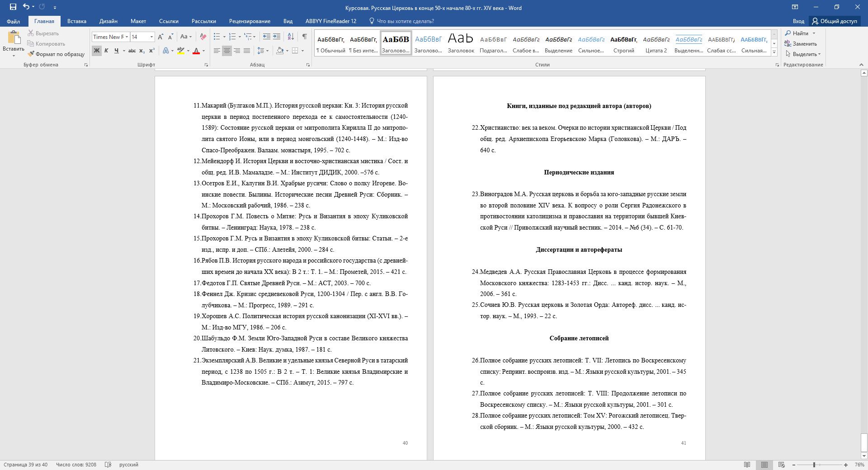Increase font size icon
The width and height of the screenshot is (868, 470).
click(160, 37)
